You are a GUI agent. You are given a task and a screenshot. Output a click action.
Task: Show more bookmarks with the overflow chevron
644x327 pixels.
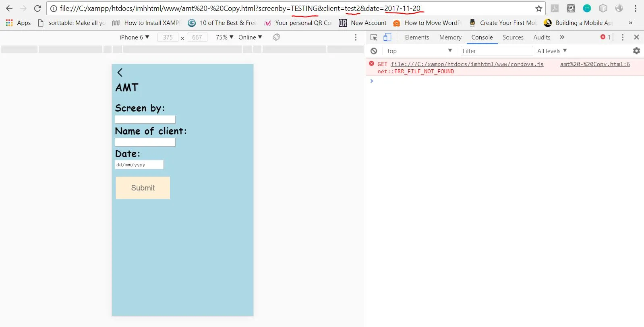click(630, 23)
